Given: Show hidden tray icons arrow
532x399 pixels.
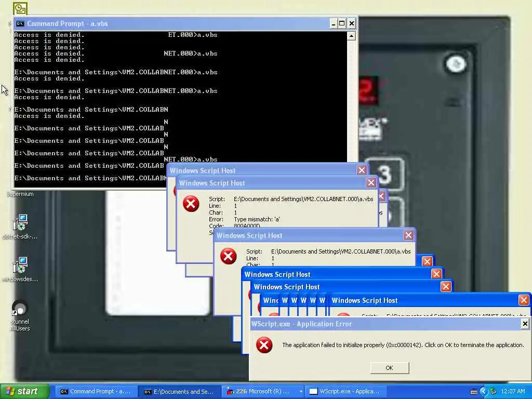Looking at the screenshot, I should pos(483,392).
